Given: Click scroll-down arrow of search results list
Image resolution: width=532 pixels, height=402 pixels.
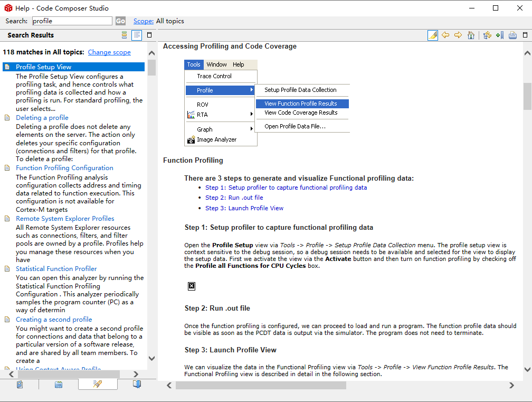Looking at the screenshot, I should (151, 358).
